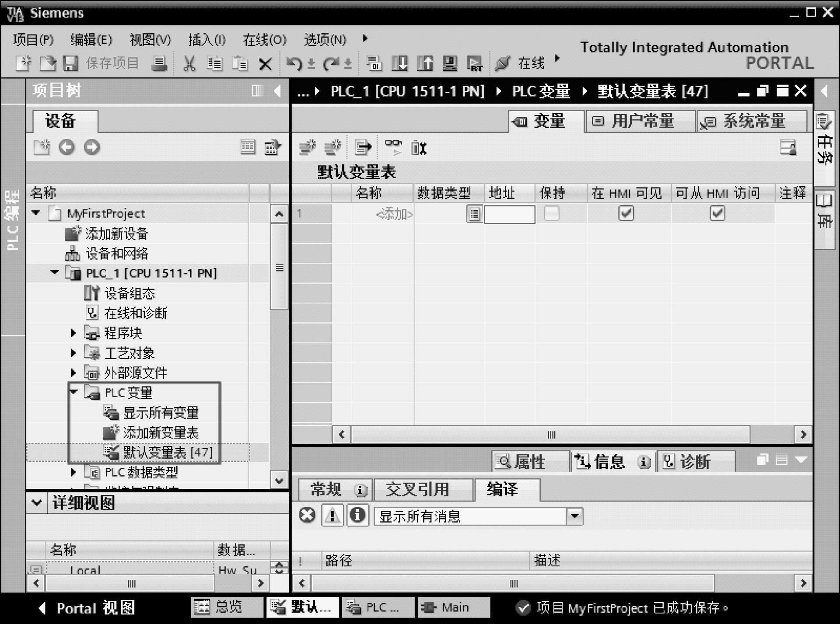840x624 pixels.
Task: Click the Insert row icon in tag table
Action: point(308,148)
